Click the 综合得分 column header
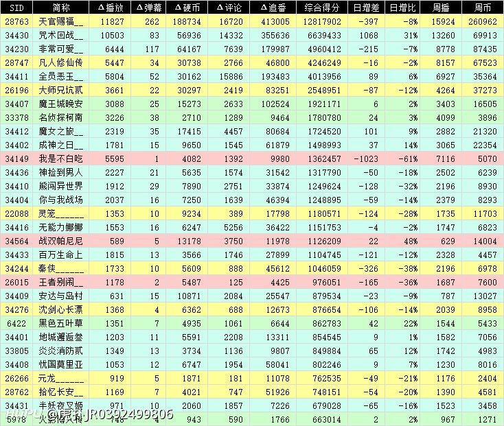 coord(322,8)
